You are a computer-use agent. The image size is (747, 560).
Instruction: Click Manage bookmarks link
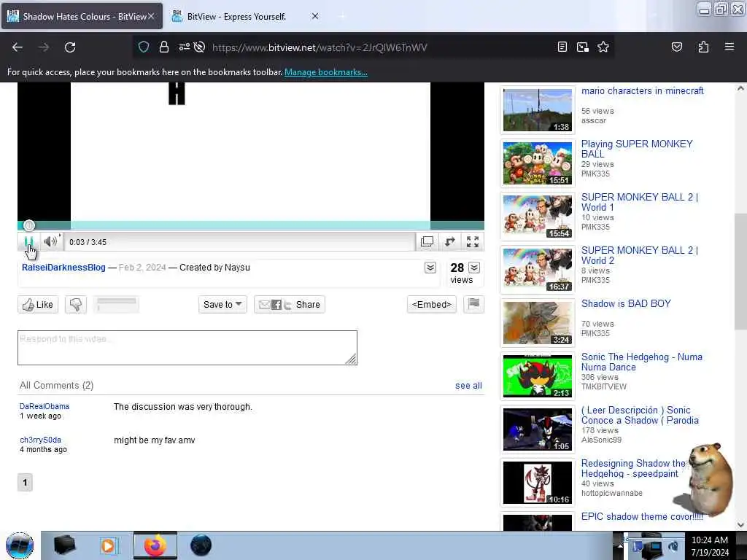(x=326, y=72)
